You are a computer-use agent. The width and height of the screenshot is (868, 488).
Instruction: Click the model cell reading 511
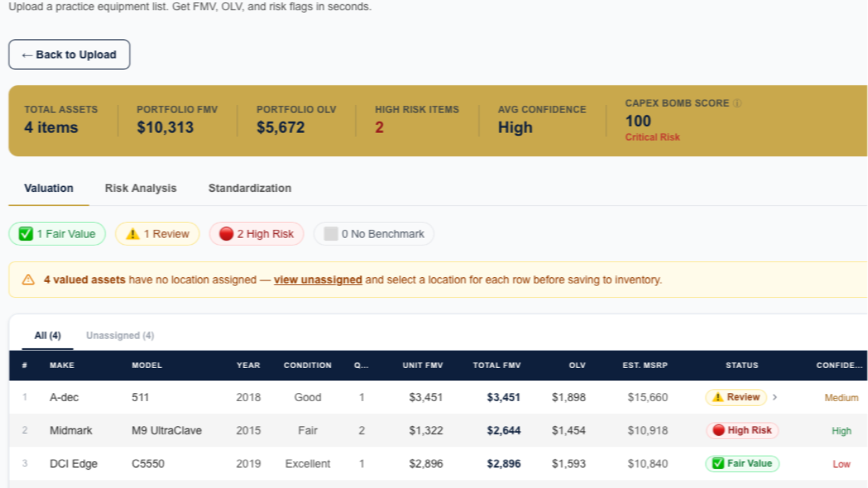140,397
